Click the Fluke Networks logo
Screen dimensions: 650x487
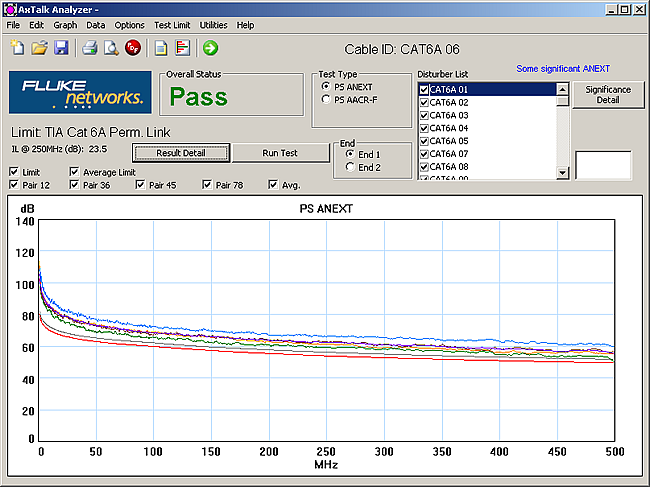pyautogui.click(x=80, y=92)
